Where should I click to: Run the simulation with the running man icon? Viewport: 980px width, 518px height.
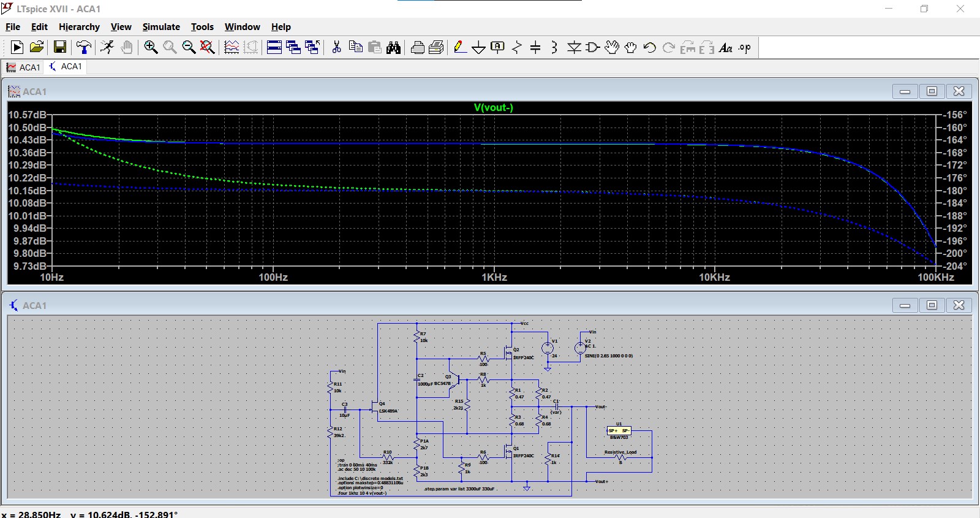(x=107, y=47)
